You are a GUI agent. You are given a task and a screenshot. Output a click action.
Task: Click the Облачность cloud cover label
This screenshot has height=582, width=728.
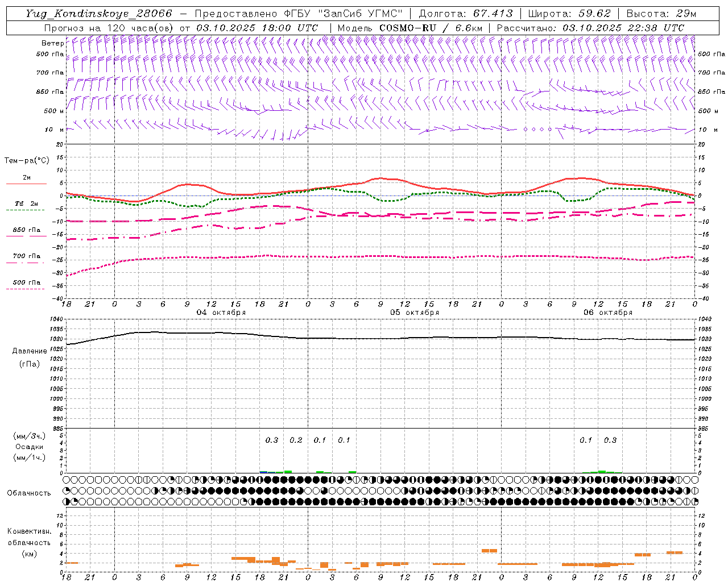click(x=29, y=493)
